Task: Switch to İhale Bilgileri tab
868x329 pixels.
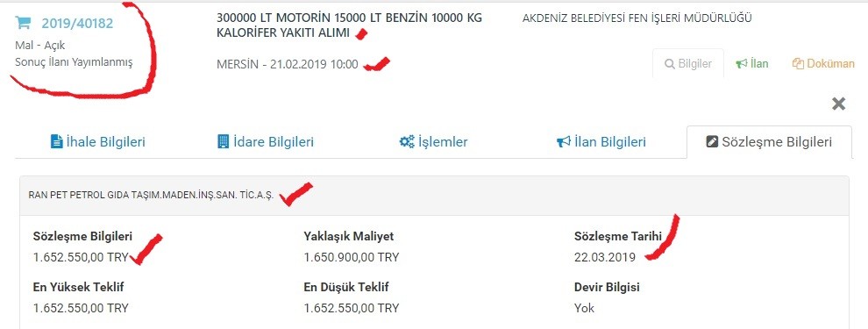Action: pyautogui.click(x=98, y=142)
